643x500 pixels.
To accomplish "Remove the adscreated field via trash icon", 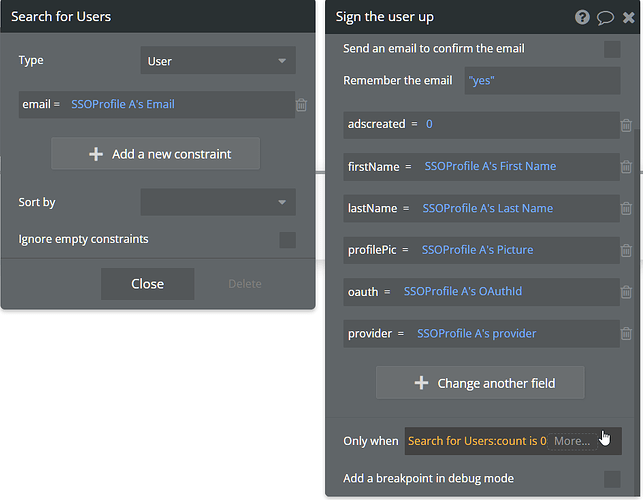I will click(626, 125).
